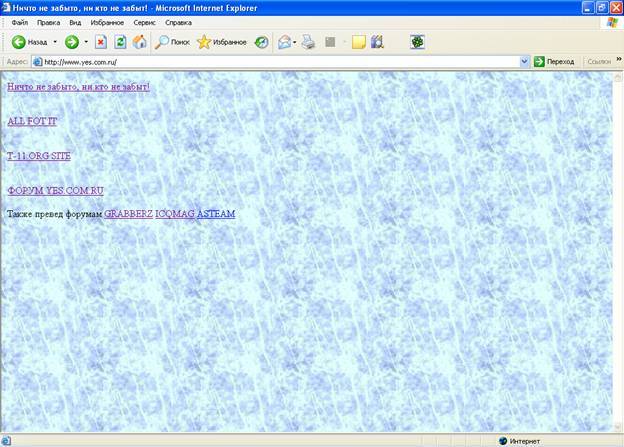The height and width of the screenshot is (447, 624).
Task: Expand the Forward button history dropdown
Action: pos(86,42)
